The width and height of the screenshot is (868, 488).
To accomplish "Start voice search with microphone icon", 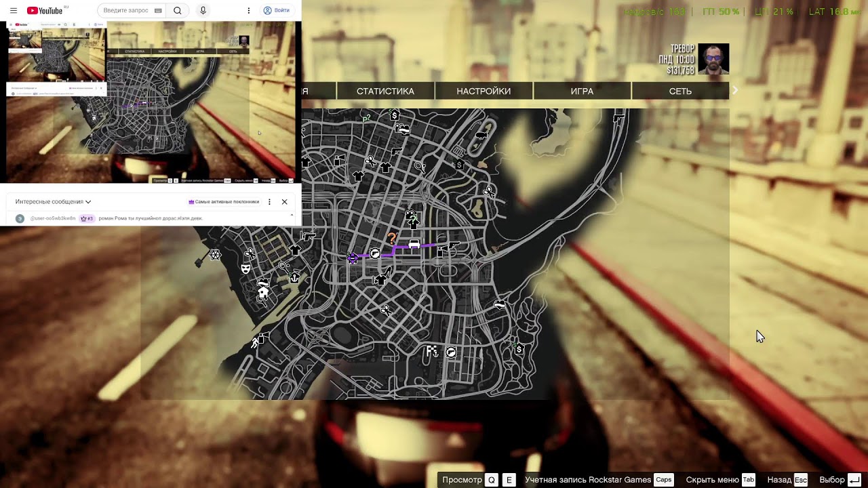I will pos(203,11).
